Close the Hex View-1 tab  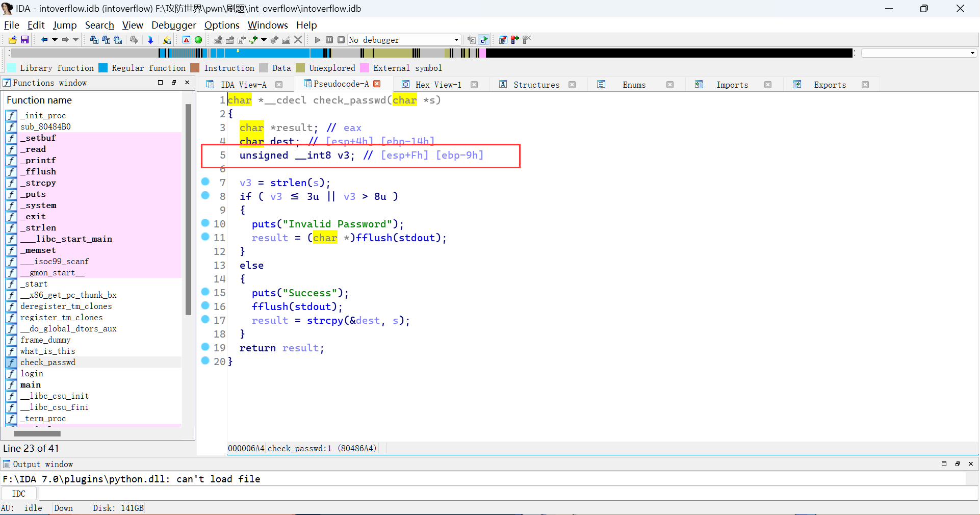click(474, 85)
